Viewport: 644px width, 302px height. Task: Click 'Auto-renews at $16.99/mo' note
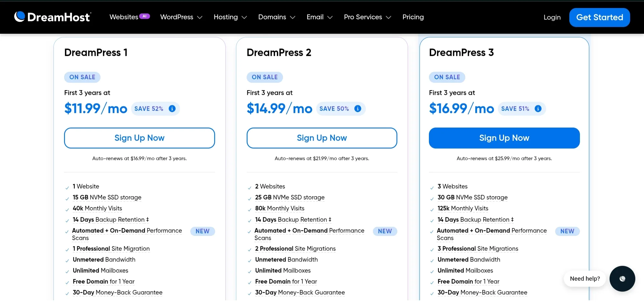pos(139,158)
